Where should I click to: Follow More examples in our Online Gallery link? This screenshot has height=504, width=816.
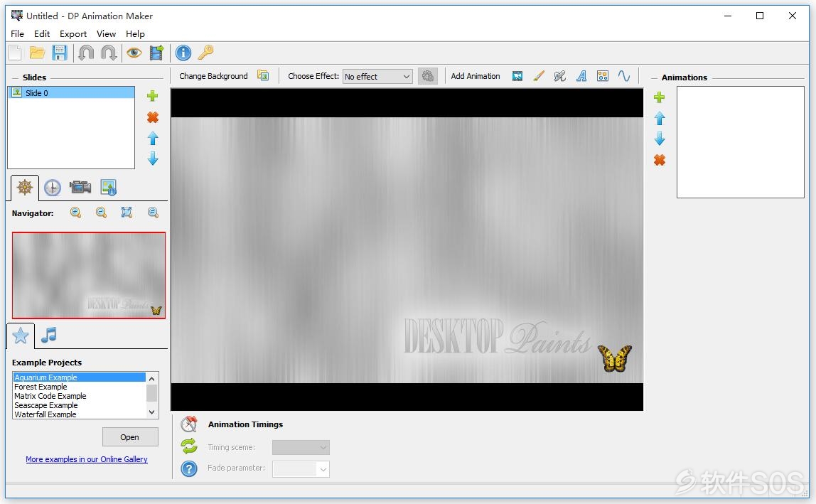click(x=87, y=459)
